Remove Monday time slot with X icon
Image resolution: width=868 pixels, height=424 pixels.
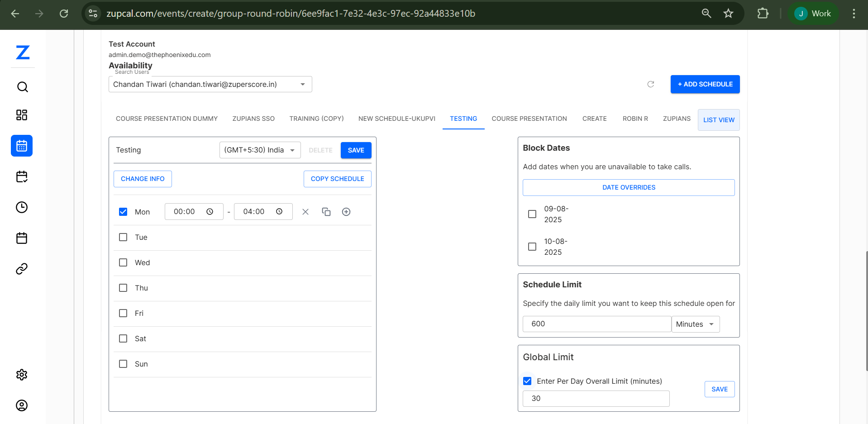[305, 212]
